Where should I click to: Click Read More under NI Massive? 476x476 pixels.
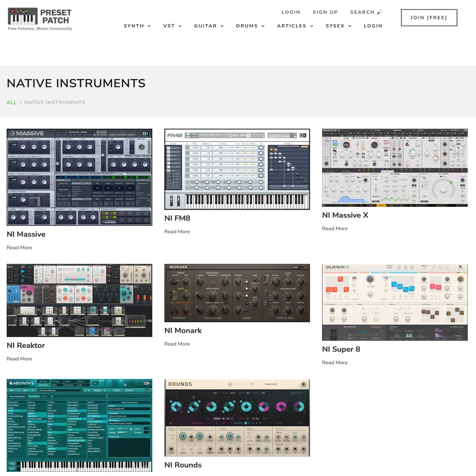pyautogui.click(x=20, y=248)
